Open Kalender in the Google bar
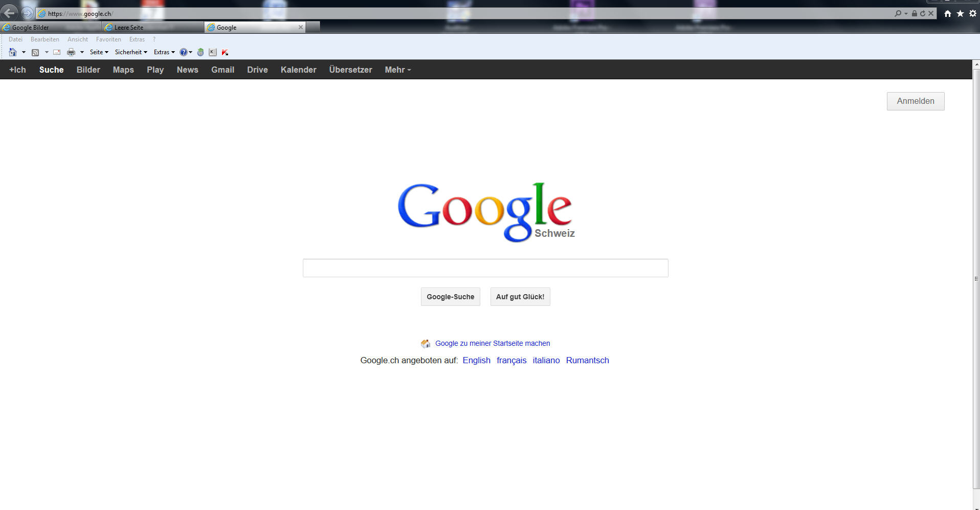Screen dimensions: 980x510 point(299,70)
